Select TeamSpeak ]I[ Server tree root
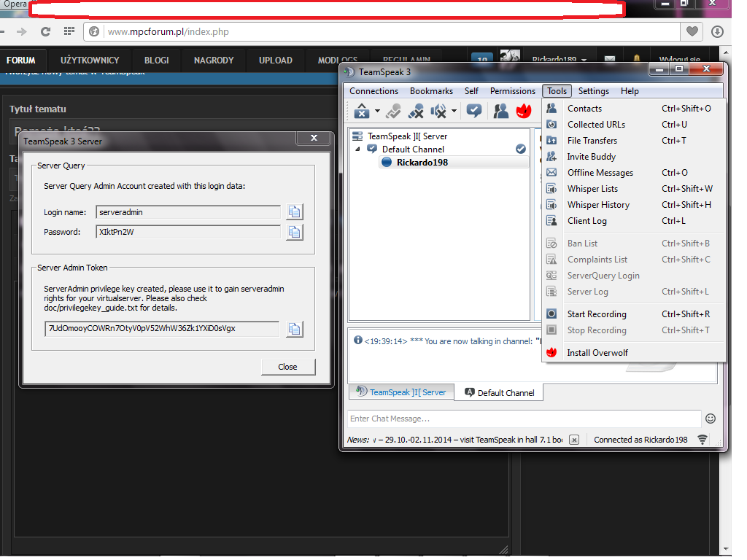Viewport: 747px width, 560px height. (x=407, y=136)
